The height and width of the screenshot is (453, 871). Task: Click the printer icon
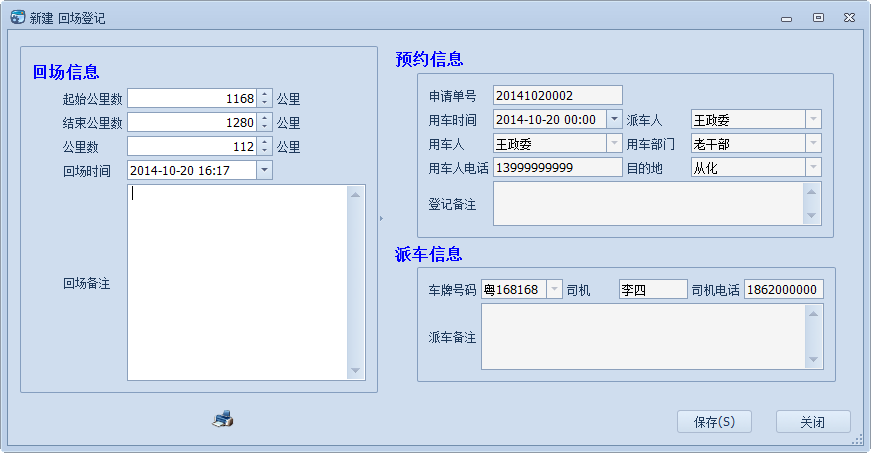pyautogui.click(x=223, y=419)
